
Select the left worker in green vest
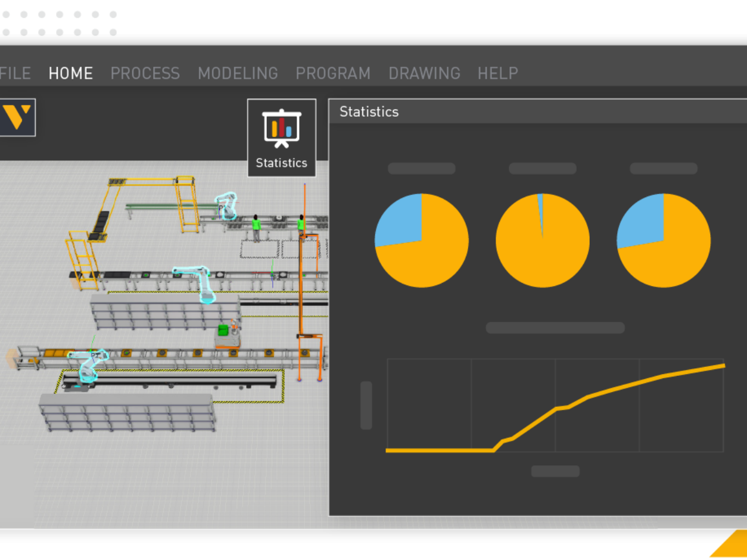256,228
